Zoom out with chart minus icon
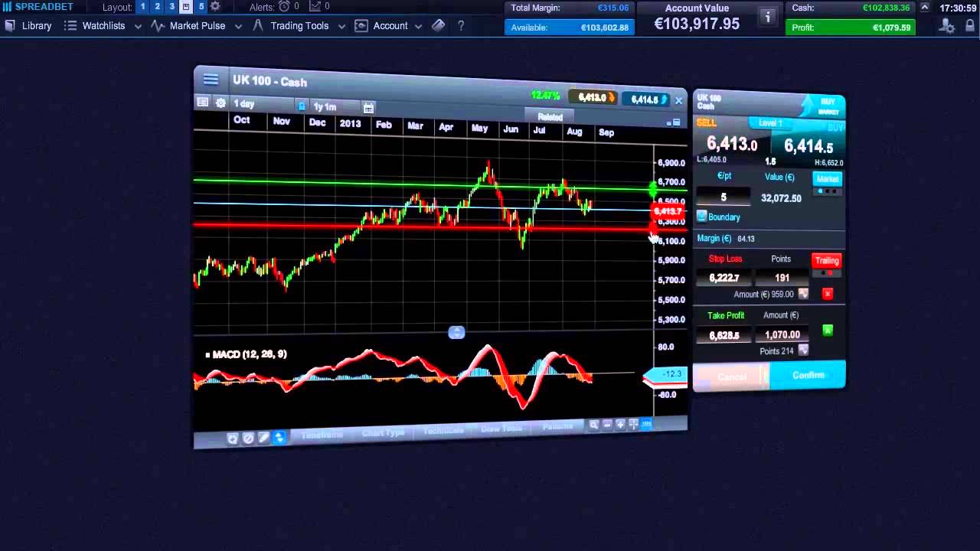This screenshot has width=980, height=551. 607,424
